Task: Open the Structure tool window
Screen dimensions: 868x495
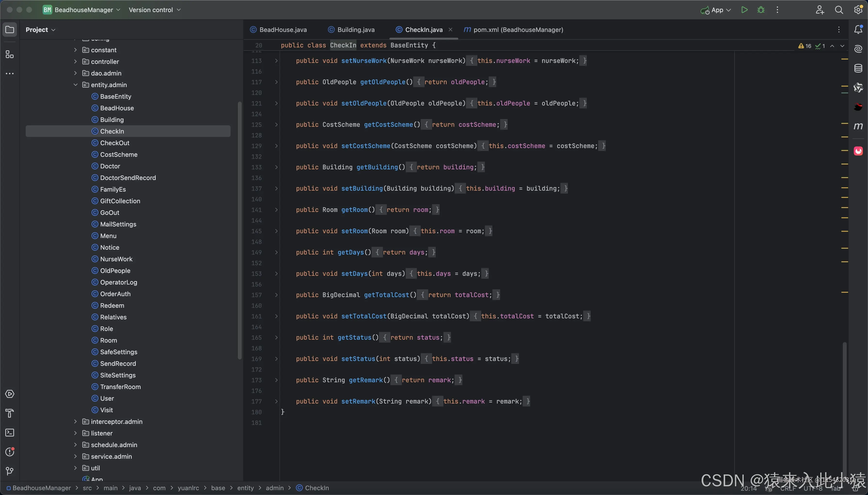Action: pyautogui.click(x=9, y=54)
